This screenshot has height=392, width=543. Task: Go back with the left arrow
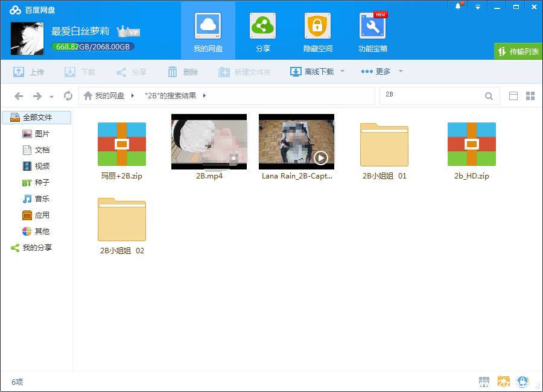point(19,96)
